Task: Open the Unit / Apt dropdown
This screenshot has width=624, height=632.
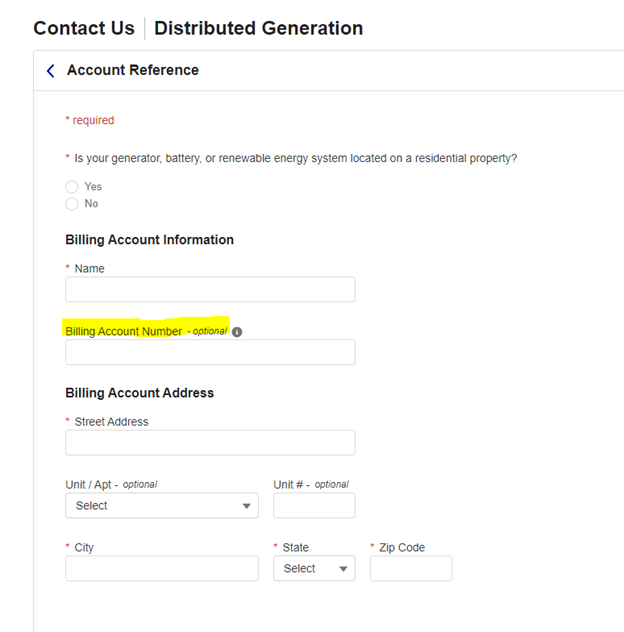Action: [x=161, y=506]
